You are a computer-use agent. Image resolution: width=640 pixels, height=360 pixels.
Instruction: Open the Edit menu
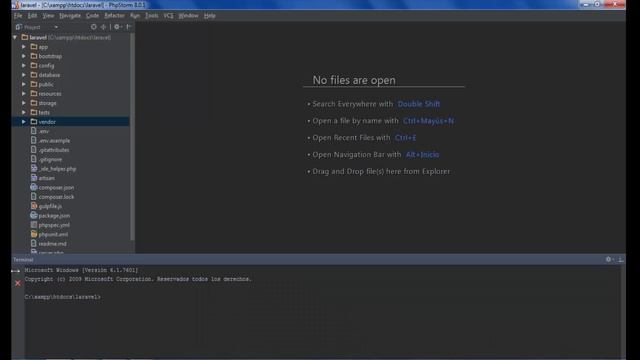click(x=32, y=16)
